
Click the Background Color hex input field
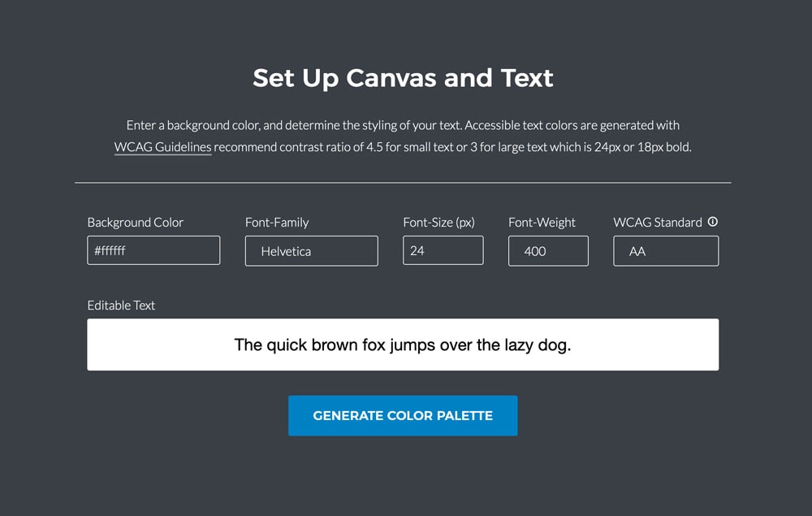[153, 250]
